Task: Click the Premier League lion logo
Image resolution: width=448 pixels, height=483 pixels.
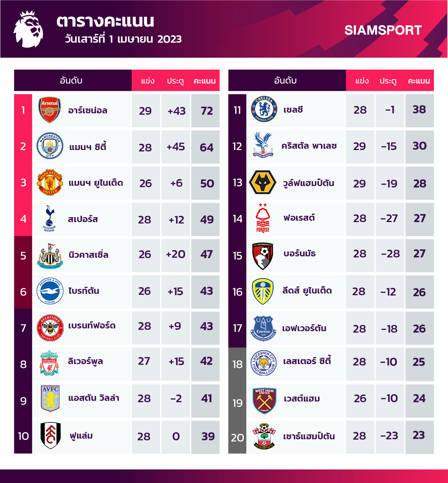Action: click(x=29, y=29)
